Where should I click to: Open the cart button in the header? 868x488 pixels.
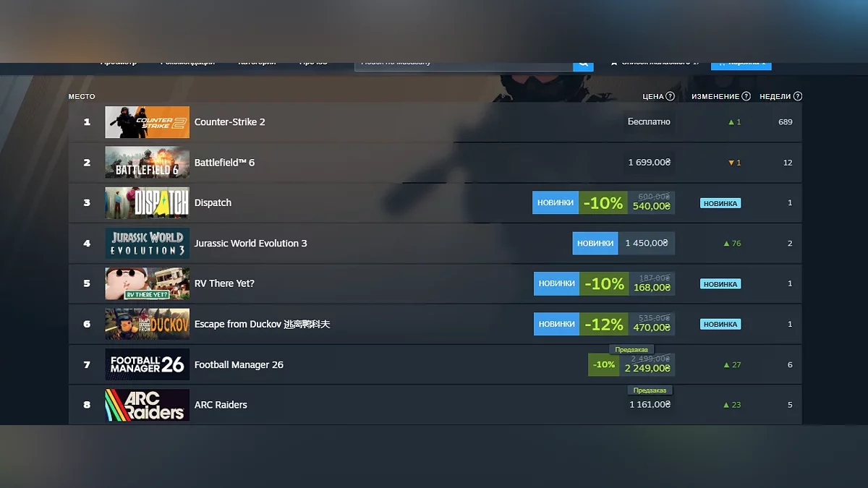tap(741, 65)
